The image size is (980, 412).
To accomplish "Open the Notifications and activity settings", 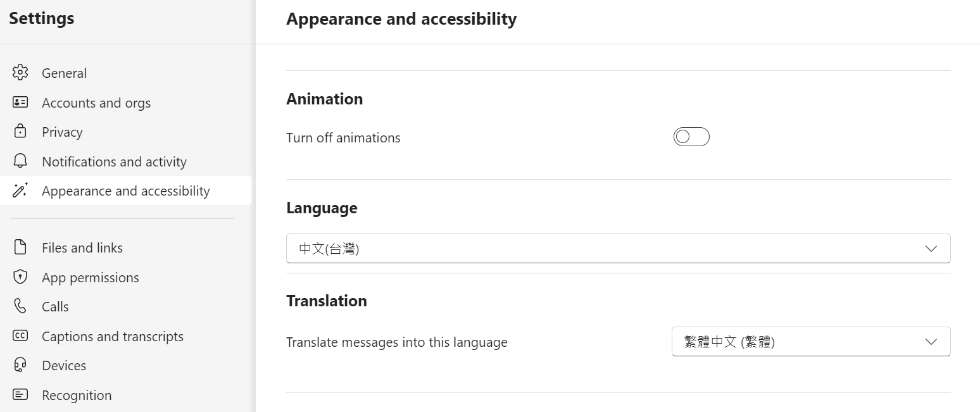I will [x=114, y=161].
